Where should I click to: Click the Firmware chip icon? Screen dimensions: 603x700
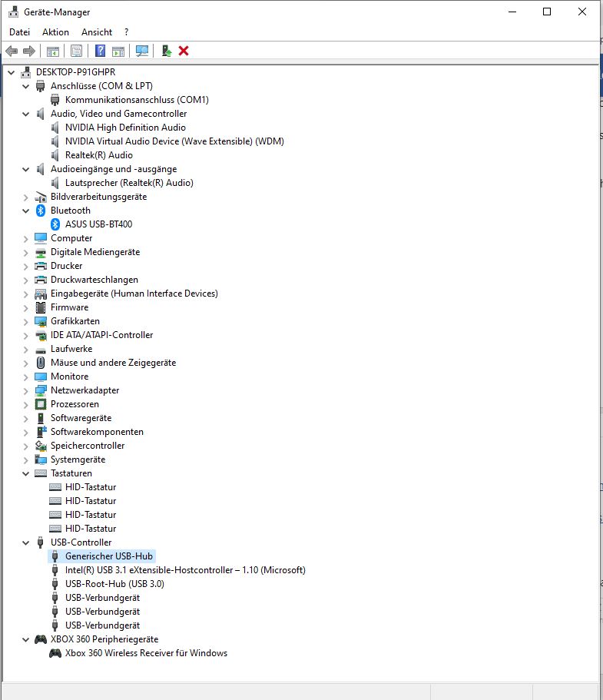click(41, 307)
